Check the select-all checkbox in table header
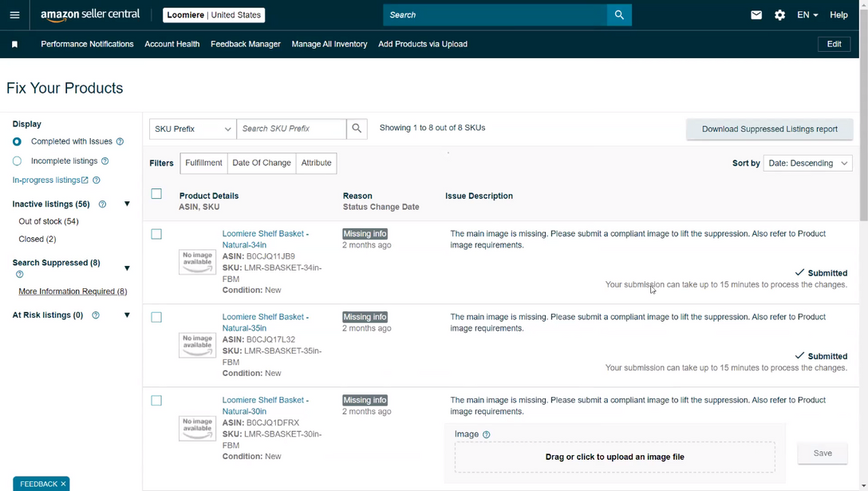This screenshot has height=491, width=868. [x=156, y=194]
